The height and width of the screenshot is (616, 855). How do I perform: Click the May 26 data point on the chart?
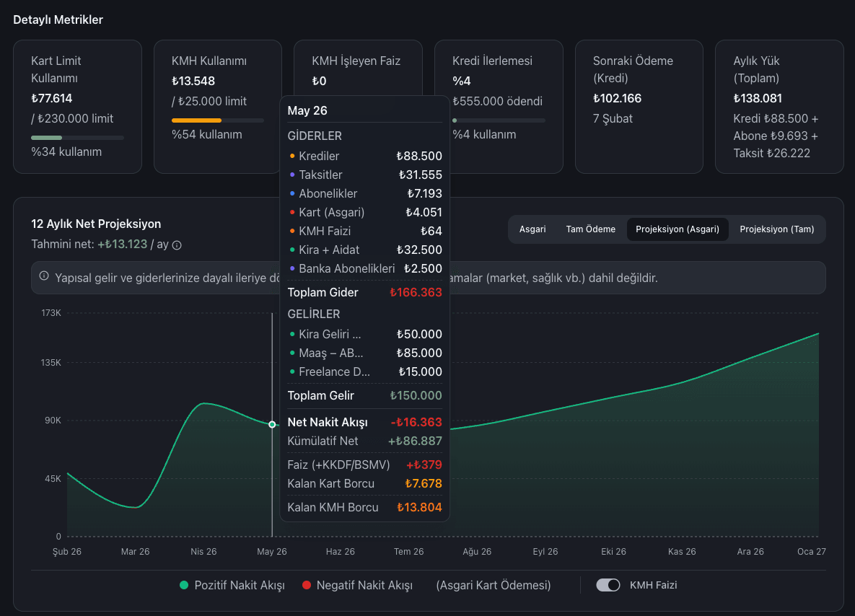point(272,424)
